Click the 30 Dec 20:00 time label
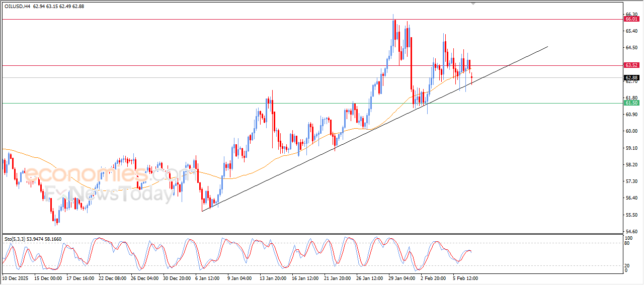 point(177,277)
